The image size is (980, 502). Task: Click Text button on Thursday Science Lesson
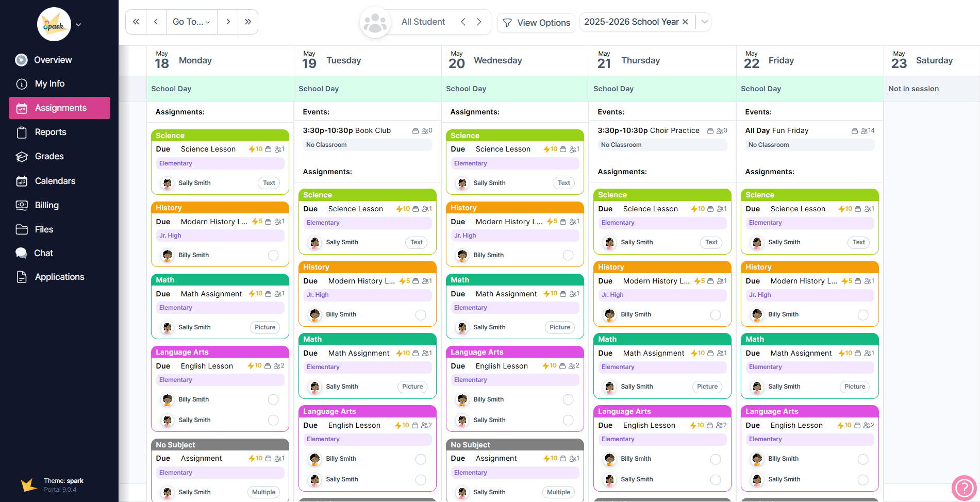711,242
